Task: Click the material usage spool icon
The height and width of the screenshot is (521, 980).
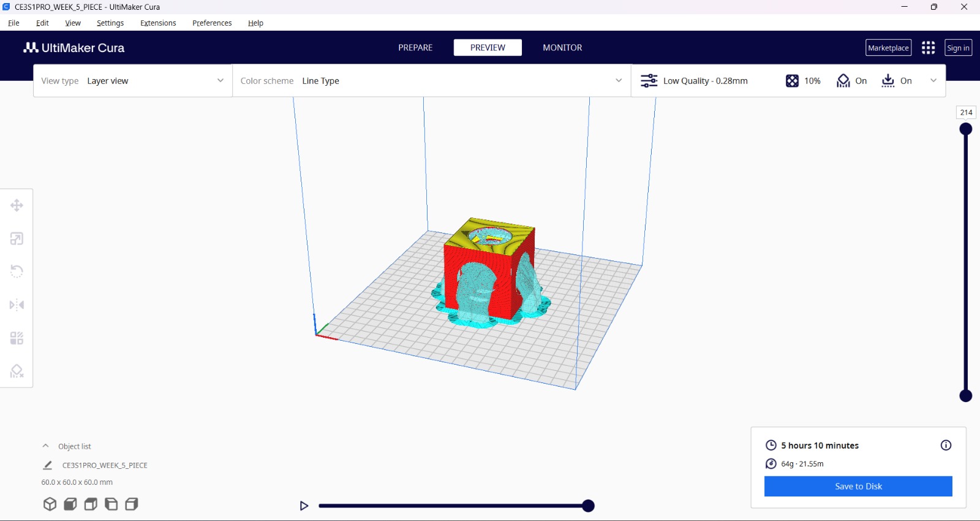Action: point(771,464)
